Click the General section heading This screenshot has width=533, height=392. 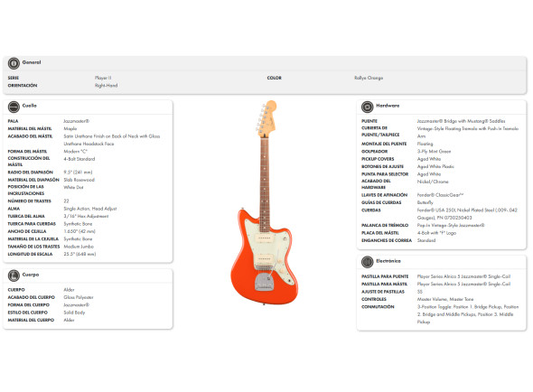pyautogui.click(x=32, y=62)
